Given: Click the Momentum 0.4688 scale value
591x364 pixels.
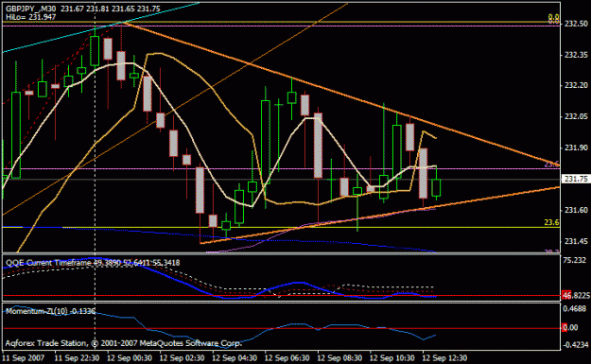Looking at the screenshot, I should (575, 309).
